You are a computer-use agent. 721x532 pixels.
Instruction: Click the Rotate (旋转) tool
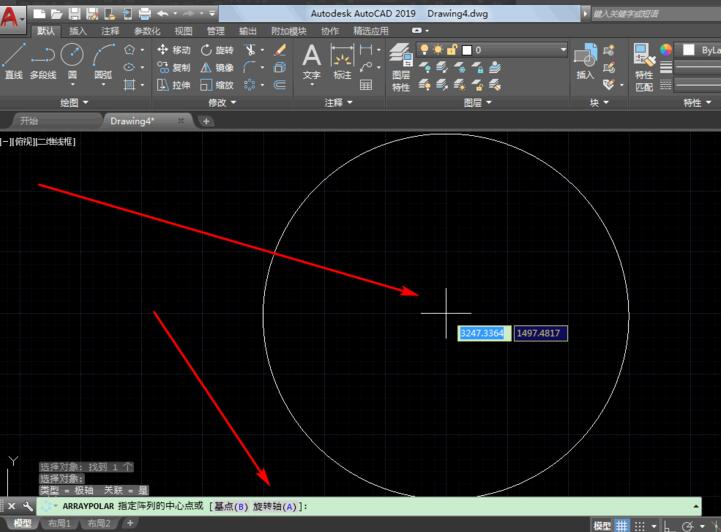point(217,50)
